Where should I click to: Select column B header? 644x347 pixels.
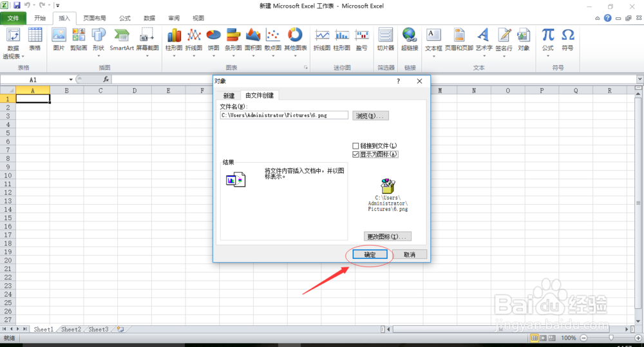click(x=66, y=90)
